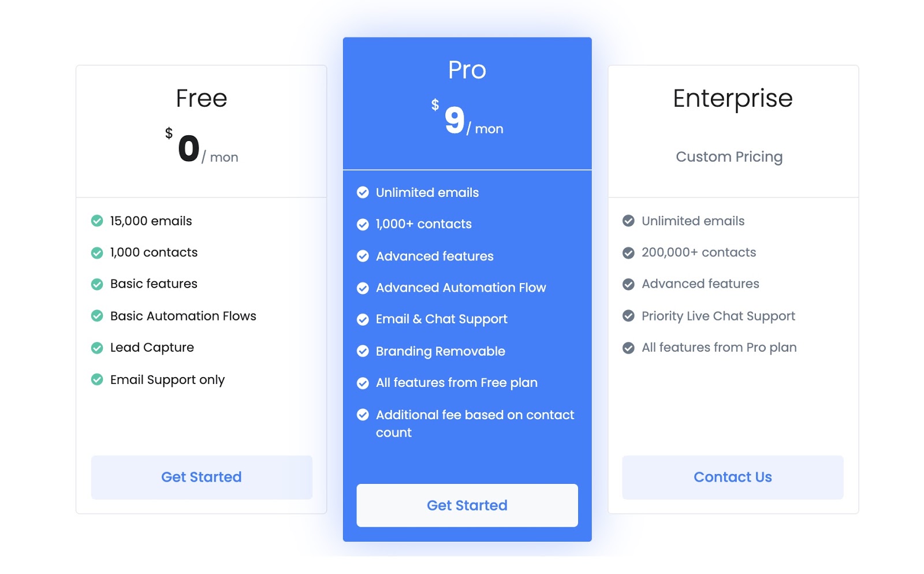Image resolution: width=924 pixels, height=574 pixels.
Task: Click the check icon beside Email Support only
Action: [97, 379]
